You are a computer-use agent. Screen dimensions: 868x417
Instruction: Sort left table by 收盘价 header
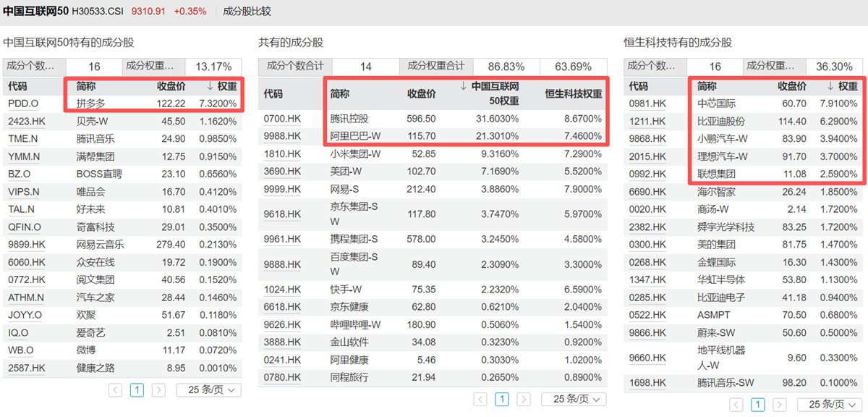click(171, 86)
